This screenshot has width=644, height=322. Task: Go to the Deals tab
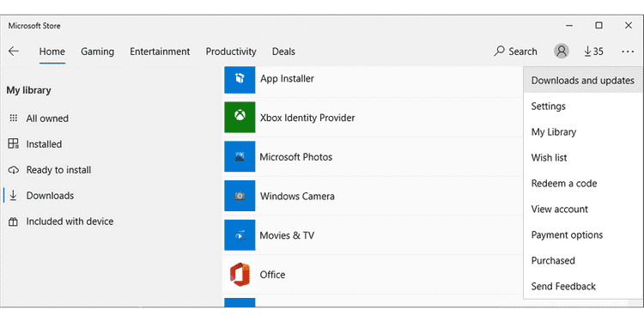(x=283, y=52)
